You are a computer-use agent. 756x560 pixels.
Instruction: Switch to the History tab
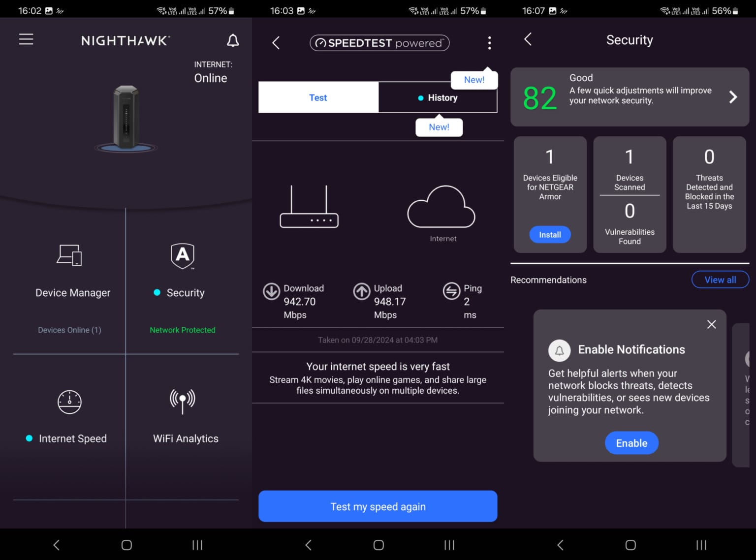439,97
